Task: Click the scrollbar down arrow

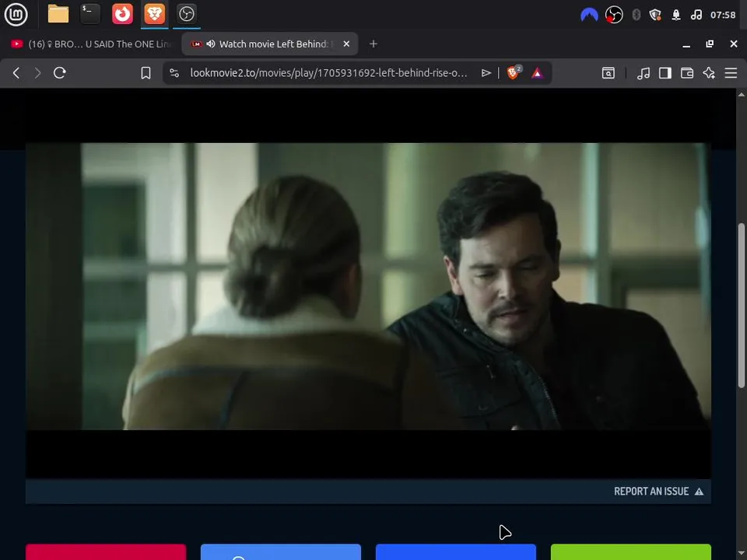Action: pyautogui.click(x=742, y=554)
